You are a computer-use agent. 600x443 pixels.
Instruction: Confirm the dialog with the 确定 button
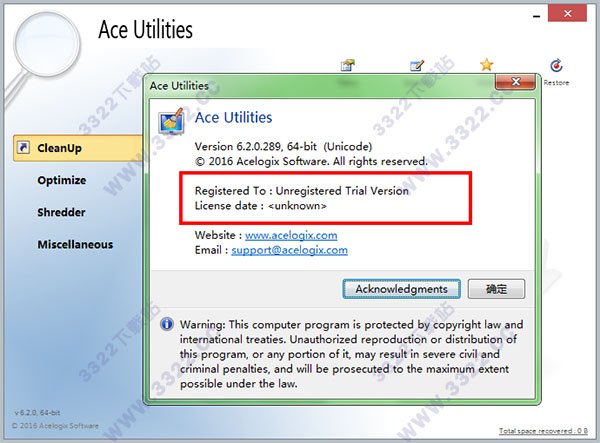point(496,289)
